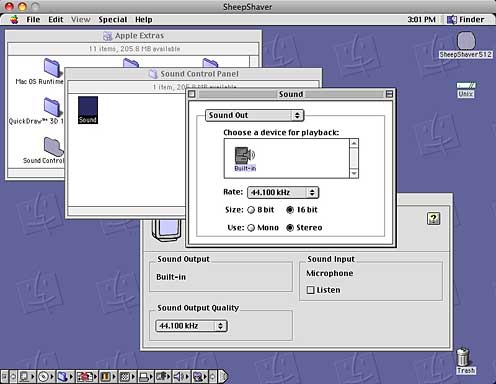Click the Trash icon on desktop

[x=464, y=360]
